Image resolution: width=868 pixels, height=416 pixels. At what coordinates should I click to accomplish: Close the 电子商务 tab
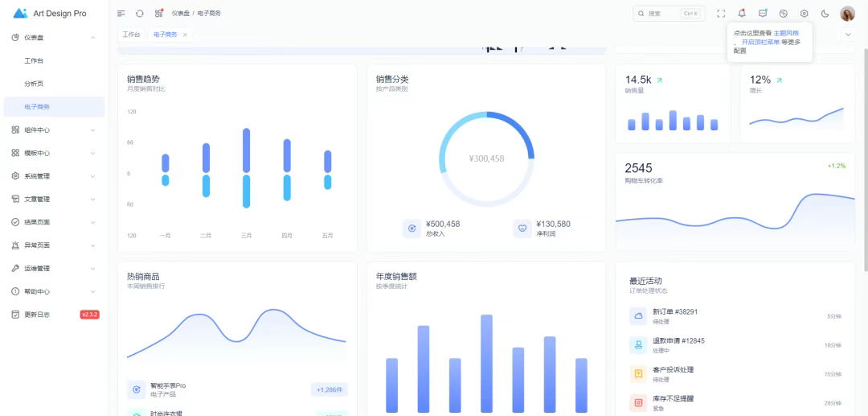point(185,35)
